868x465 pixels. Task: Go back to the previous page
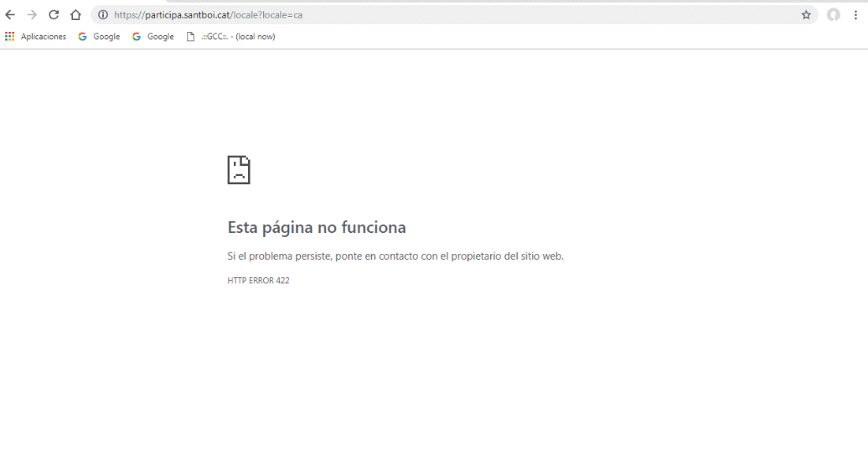click(x=10, y=15)
